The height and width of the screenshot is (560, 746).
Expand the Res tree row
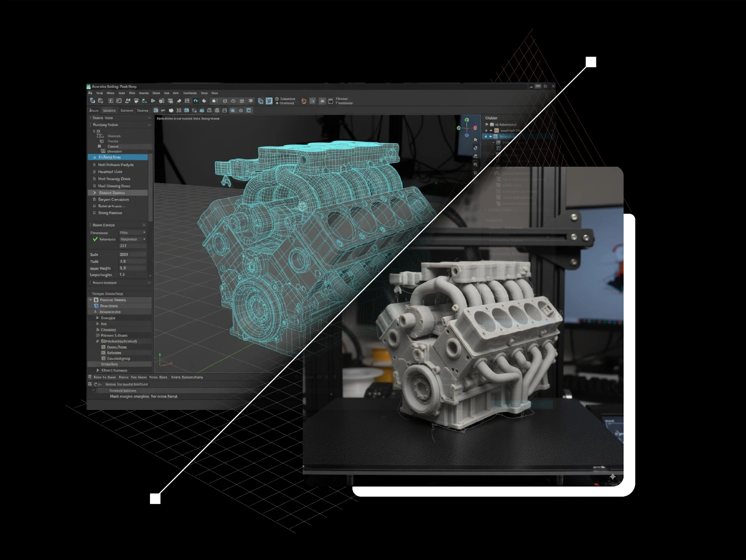[x=98, y=324]
